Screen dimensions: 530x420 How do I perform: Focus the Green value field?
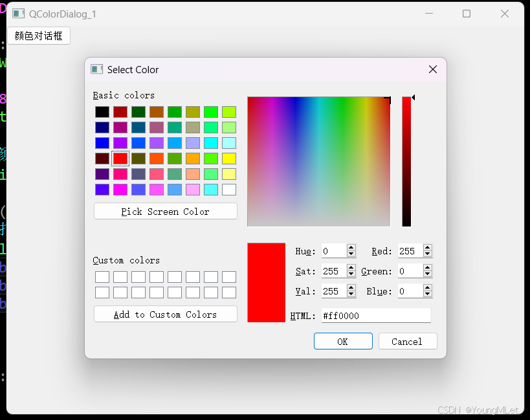pos(410,271)
